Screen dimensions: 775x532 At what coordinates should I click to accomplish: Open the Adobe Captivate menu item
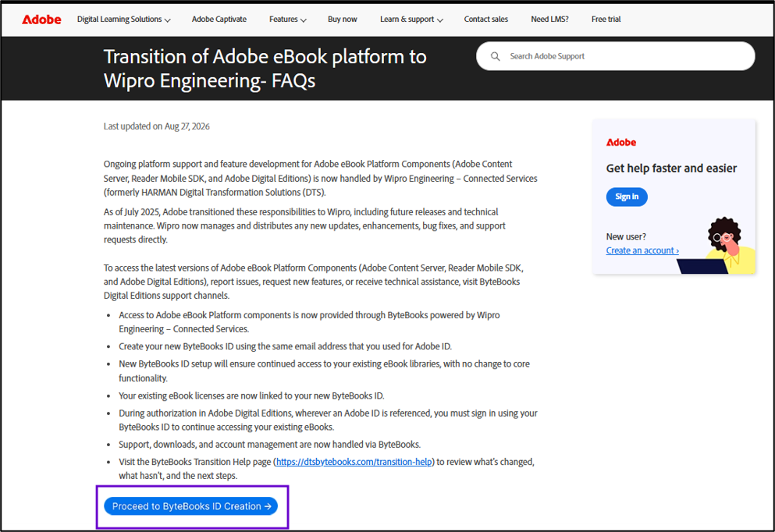[x=219, y=20]
